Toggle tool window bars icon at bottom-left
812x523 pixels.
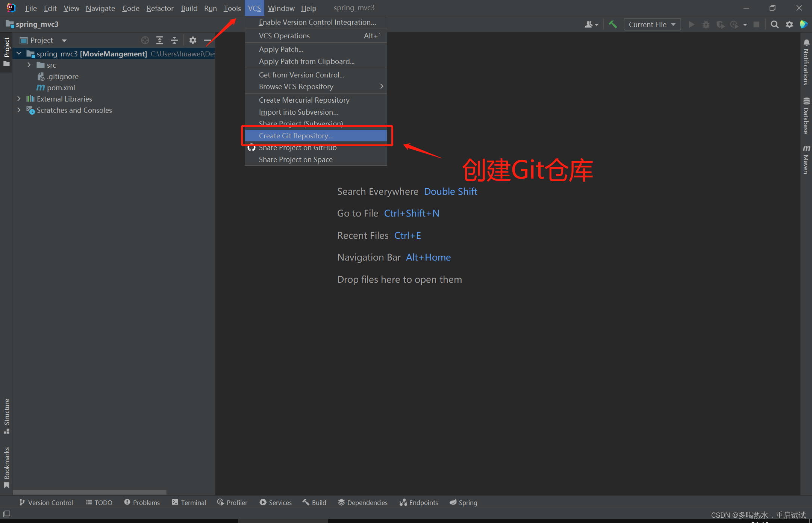(7, 514)
